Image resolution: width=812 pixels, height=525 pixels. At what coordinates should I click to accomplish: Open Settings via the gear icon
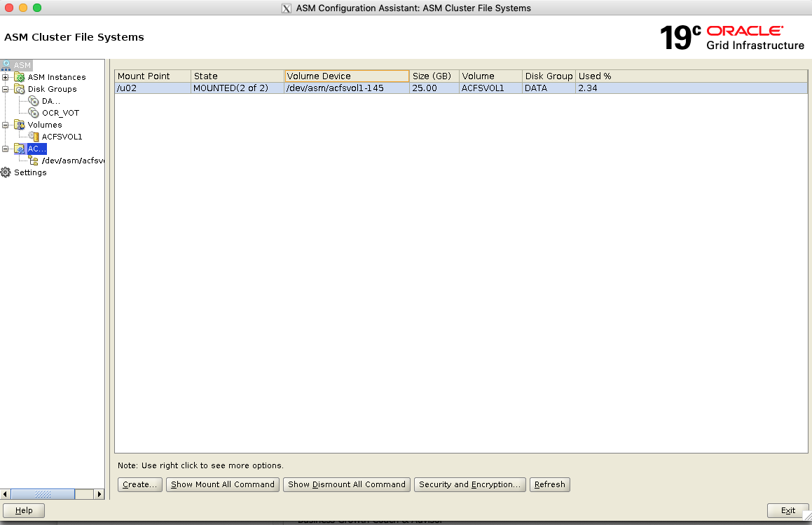coord(6,172)
